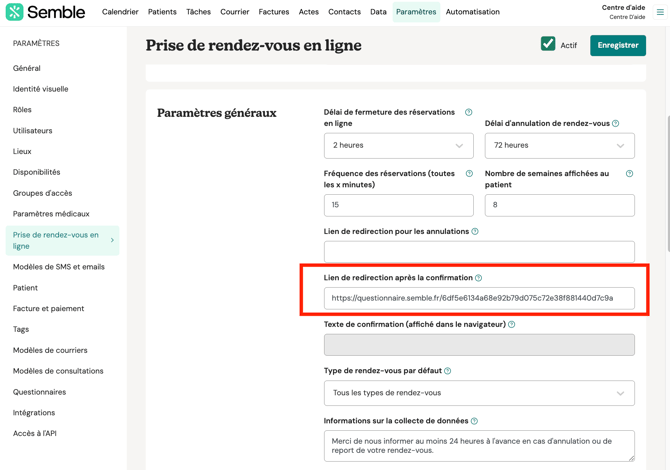Click the page vertical scrollbar
The width and height of the screenshot is (670, 470).
tap(667, 150)
